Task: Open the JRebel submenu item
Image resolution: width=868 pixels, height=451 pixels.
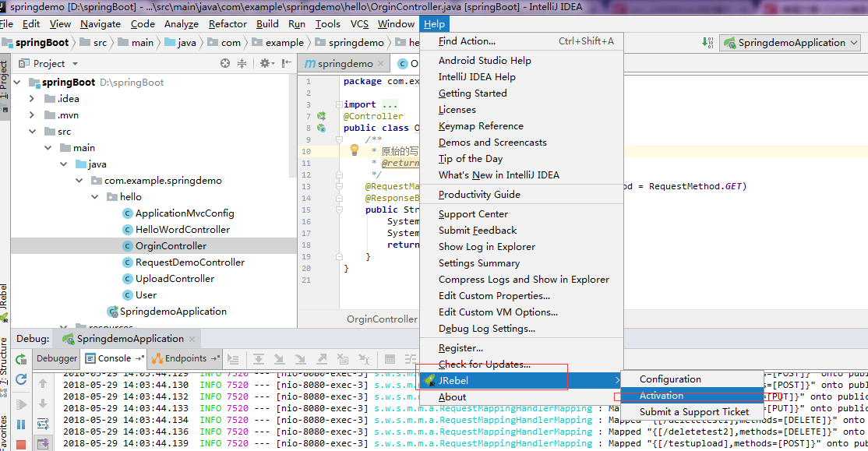Action: (521, 380)
